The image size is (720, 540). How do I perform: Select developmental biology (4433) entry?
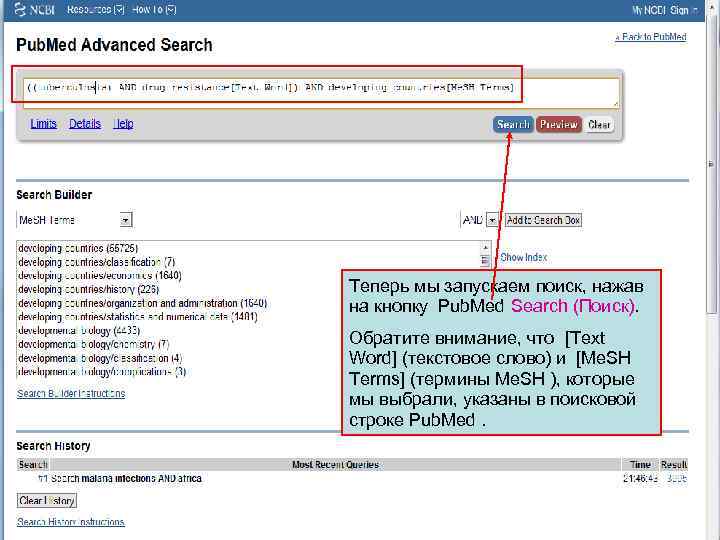pos(79,331)
